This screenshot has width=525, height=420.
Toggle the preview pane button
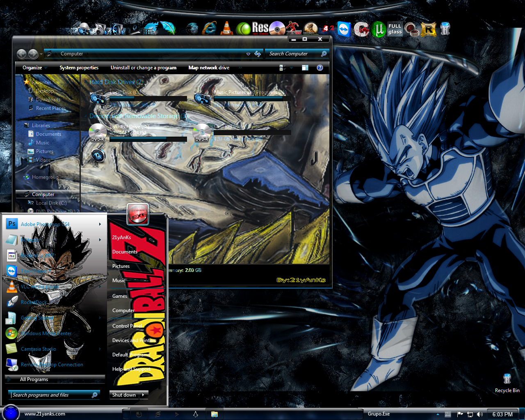pos(305,68)
